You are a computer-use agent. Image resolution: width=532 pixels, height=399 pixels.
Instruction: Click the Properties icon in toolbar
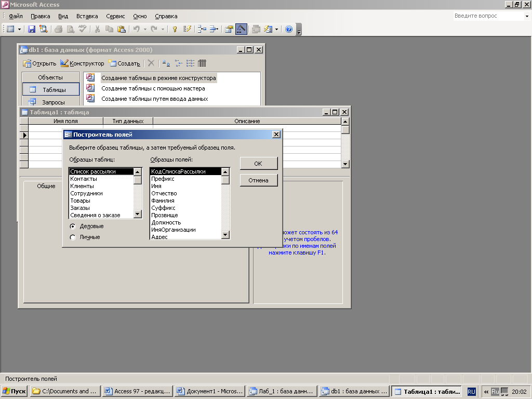pyautogui.click(x=229, y=29)
